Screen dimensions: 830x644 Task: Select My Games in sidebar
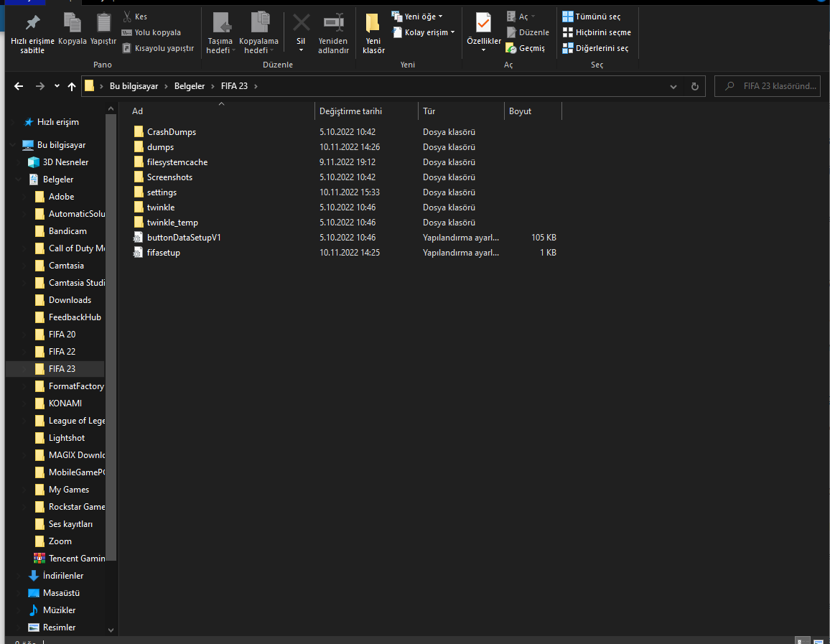69,490
